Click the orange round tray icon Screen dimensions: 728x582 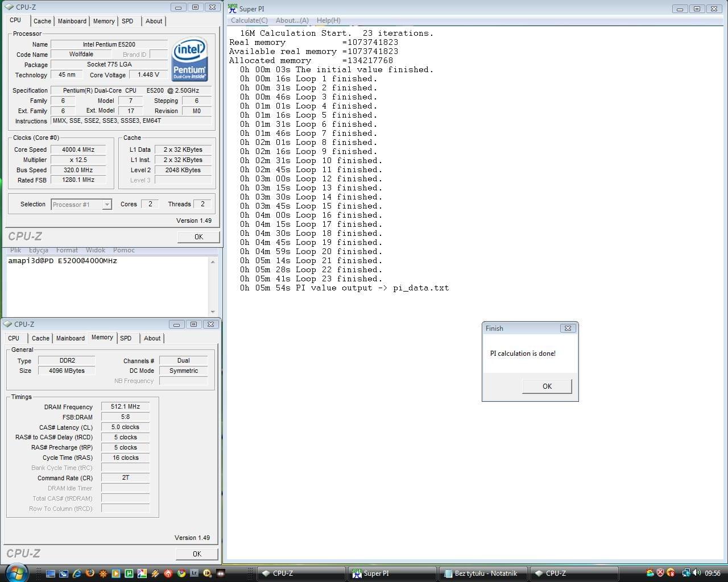[671, 573]
